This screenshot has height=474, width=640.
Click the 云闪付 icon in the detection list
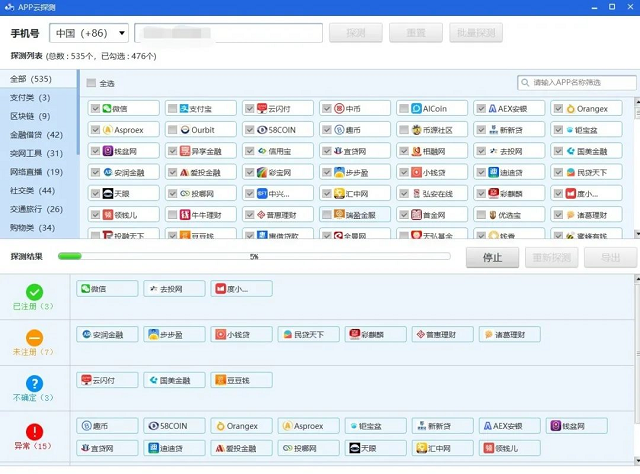261,109
